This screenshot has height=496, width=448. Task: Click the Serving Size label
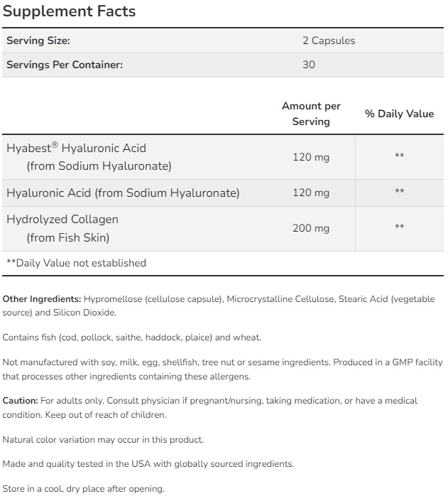38,41
